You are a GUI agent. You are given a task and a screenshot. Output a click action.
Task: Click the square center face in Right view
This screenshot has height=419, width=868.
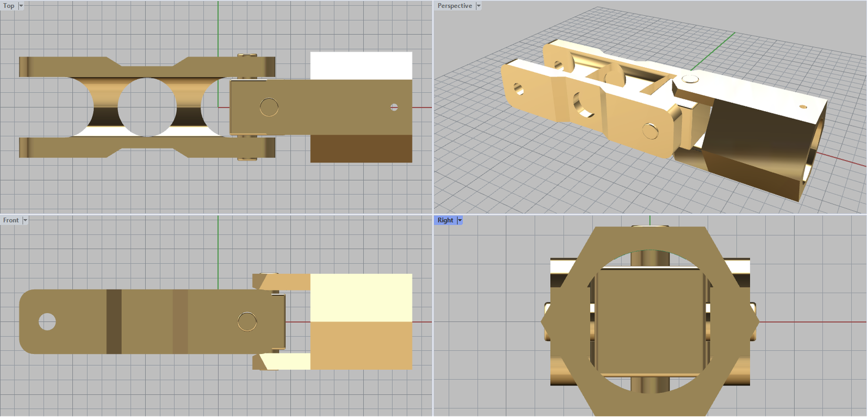(649, 321)
